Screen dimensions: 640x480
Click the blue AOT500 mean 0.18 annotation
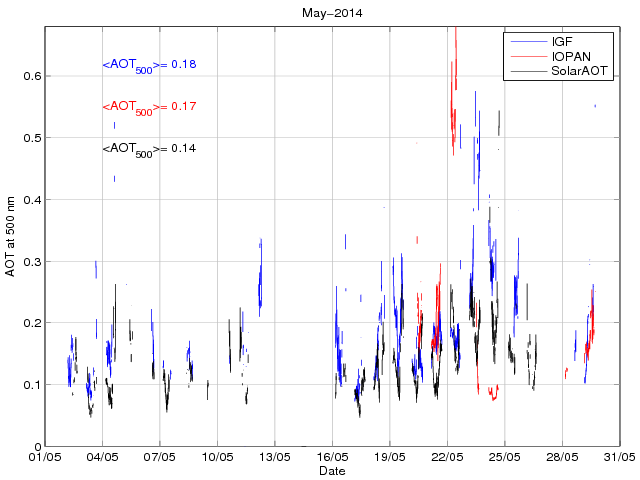(149, 65)
